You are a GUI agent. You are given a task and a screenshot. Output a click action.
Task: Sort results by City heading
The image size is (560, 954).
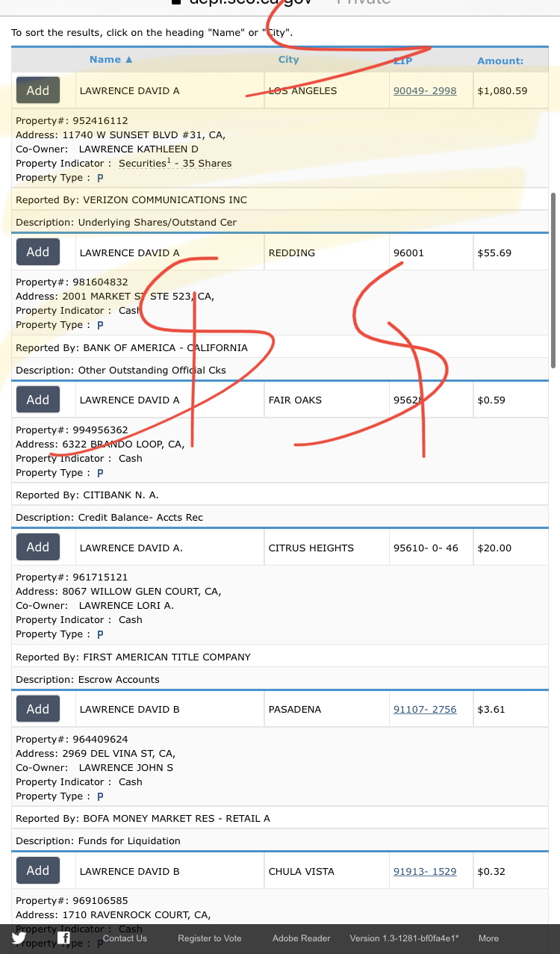coord(288,60)
